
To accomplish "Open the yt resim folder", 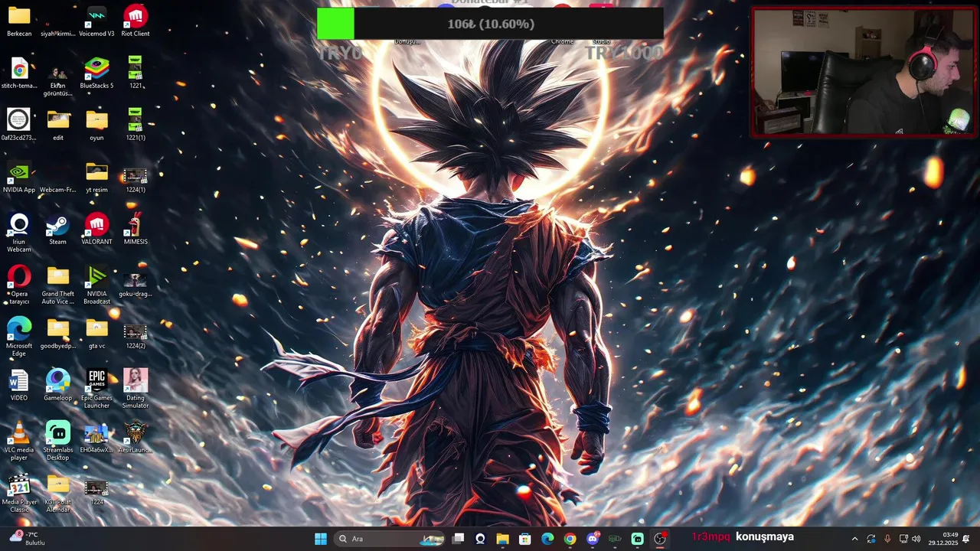I will pos(96,177).
